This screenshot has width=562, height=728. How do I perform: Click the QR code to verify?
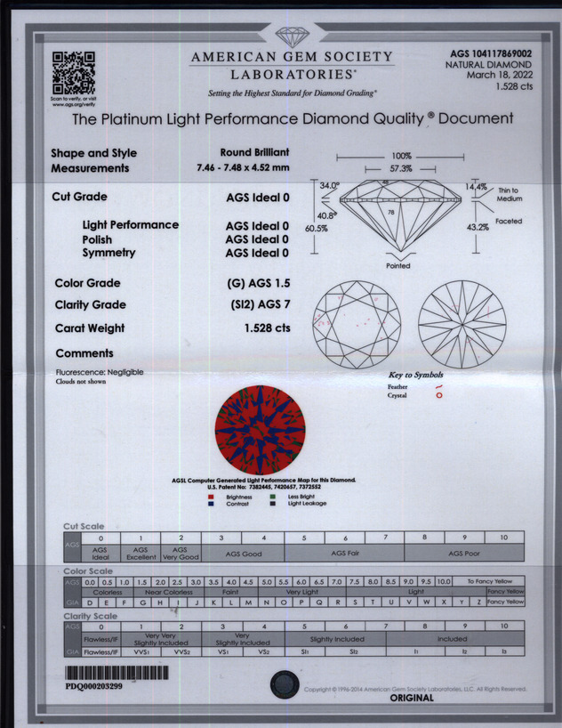click(73, 71)
